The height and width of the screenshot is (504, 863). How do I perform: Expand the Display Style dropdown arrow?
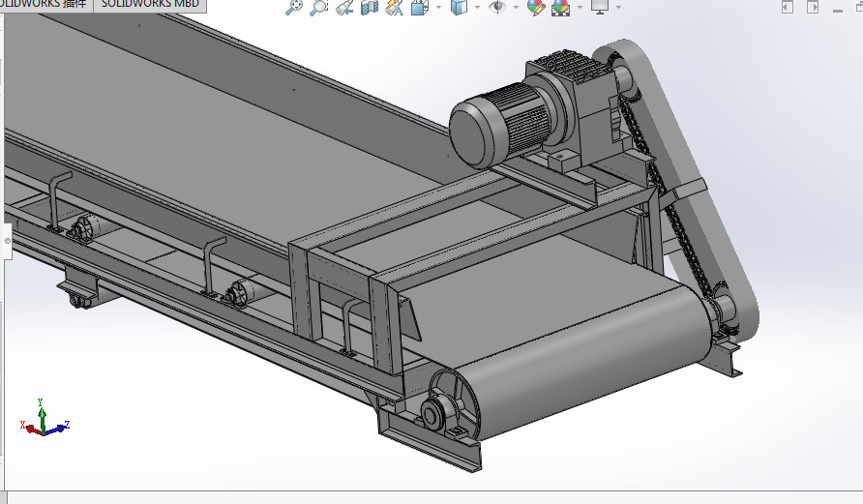point(477,7)
